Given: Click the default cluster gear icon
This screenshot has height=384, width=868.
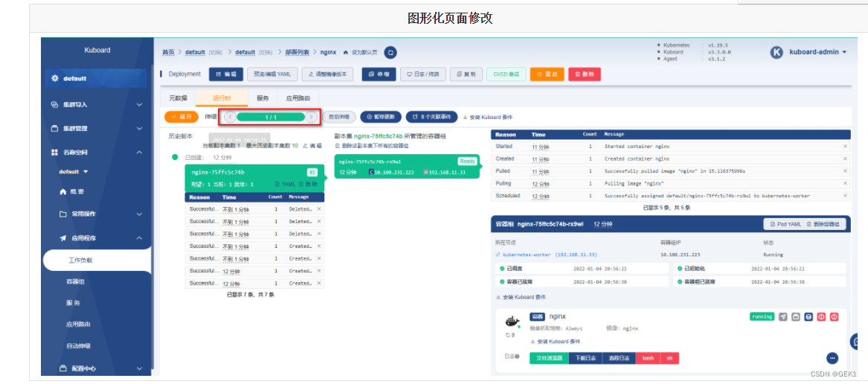Looking at the screenshot, I should point(55,79).
